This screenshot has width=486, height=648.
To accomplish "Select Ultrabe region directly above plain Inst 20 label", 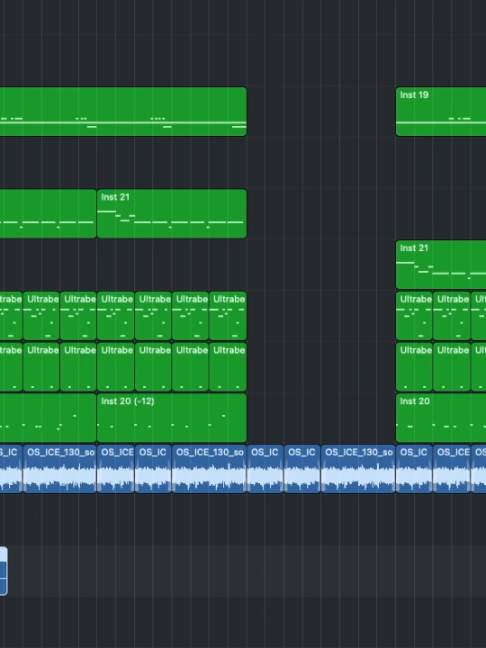I will 414,367.
